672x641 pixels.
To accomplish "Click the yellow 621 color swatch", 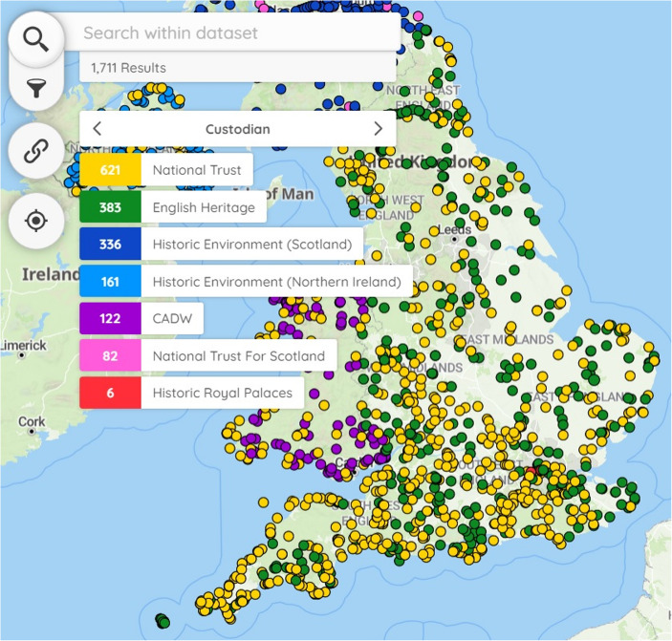I will coord(110,170).
